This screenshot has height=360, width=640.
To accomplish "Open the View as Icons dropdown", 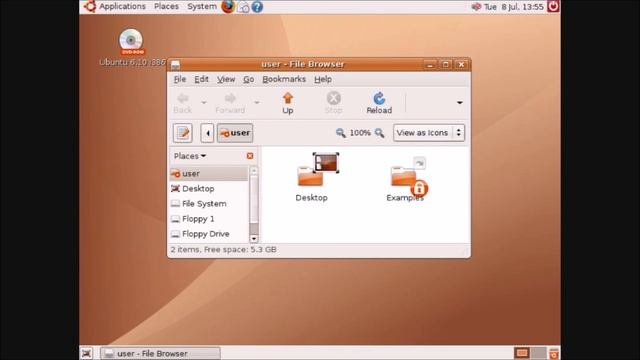I will (x=429, y=133).
